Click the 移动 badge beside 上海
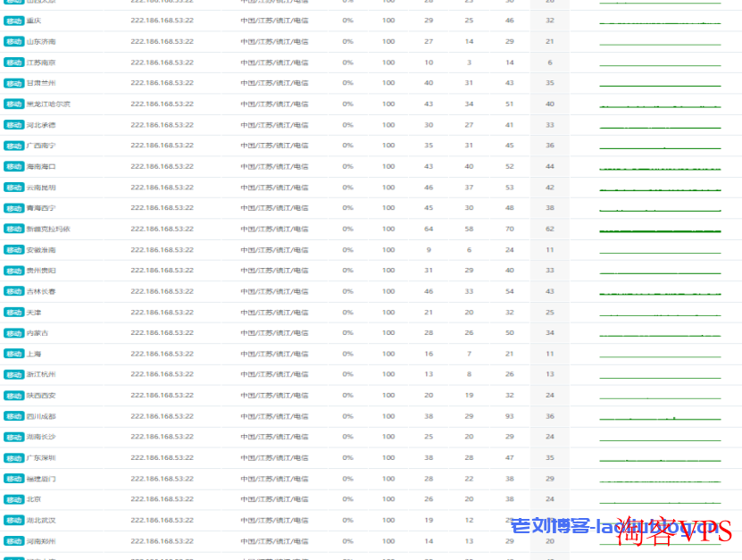 [13, 354]
